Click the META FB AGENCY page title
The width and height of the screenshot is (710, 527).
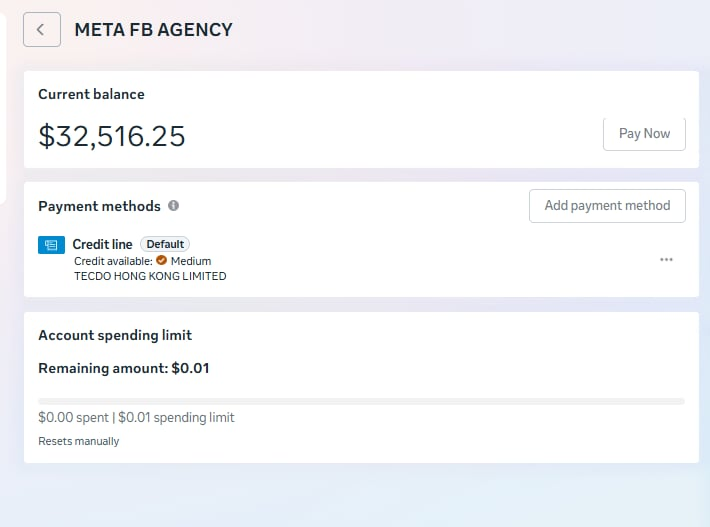tap(154, 30)
